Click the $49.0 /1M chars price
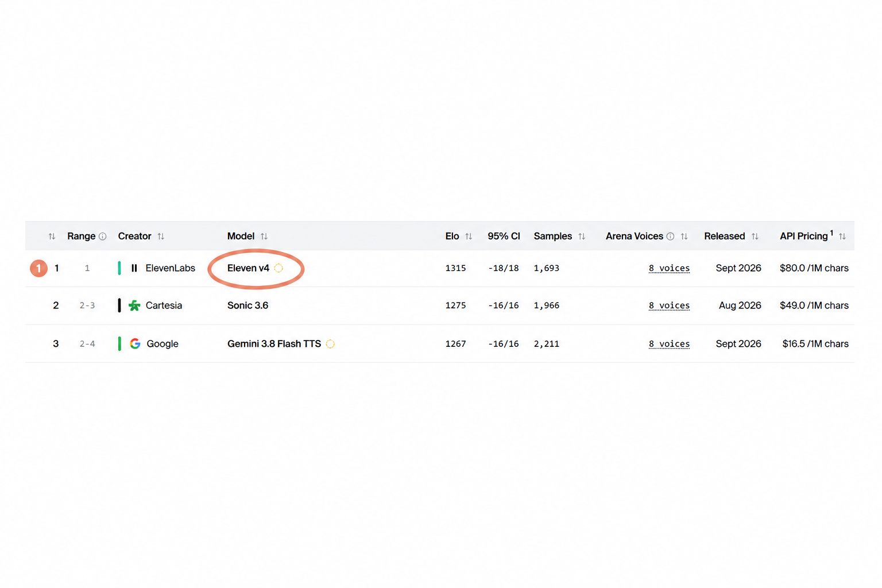 [x=814, y=305]
